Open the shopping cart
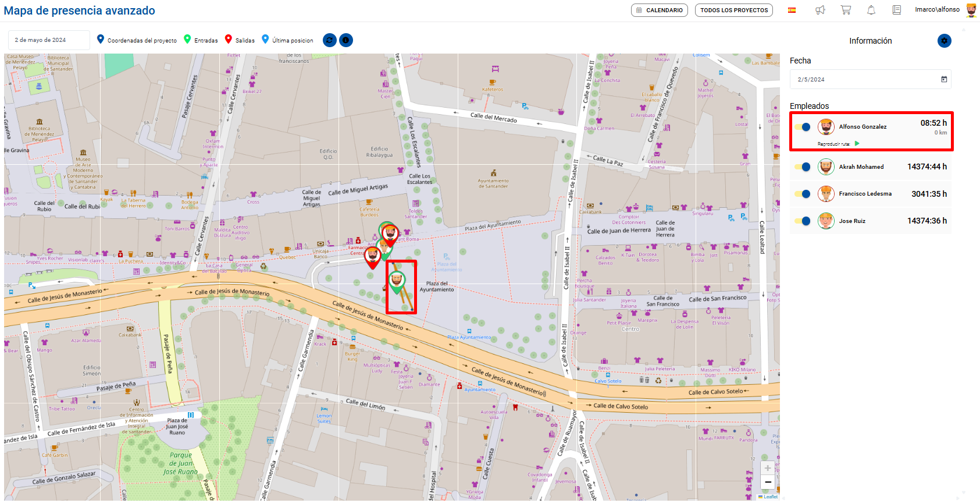This screenshot has width=980, height=503. coord(846,10)
